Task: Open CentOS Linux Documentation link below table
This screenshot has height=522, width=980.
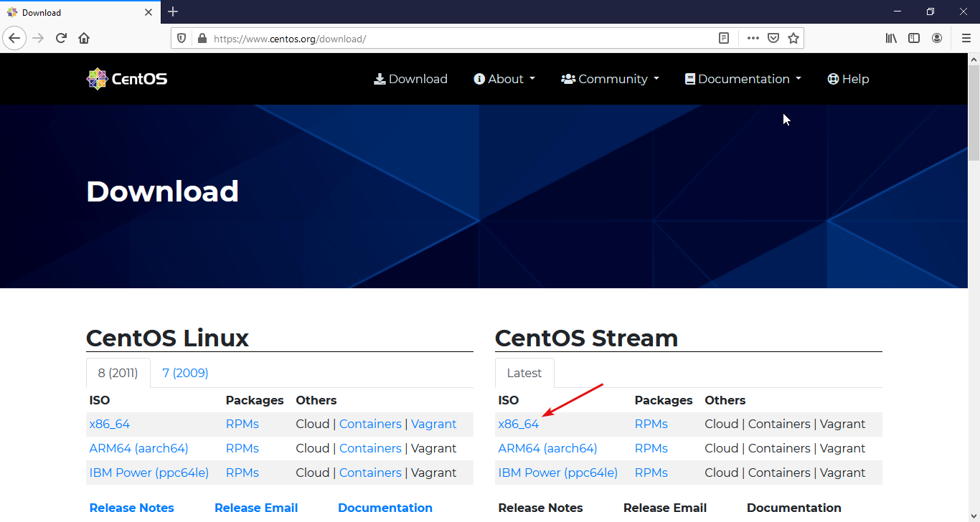Action: click(x=385, y=508)
